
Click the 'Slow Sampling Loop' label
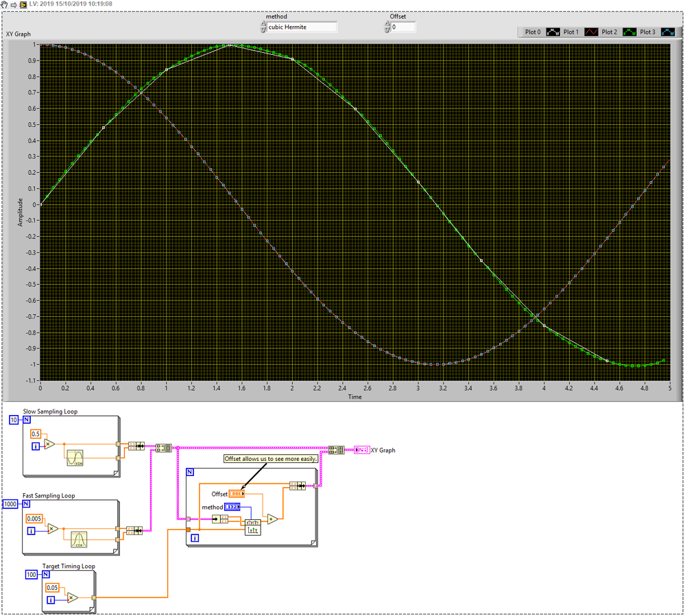point(50,412)
